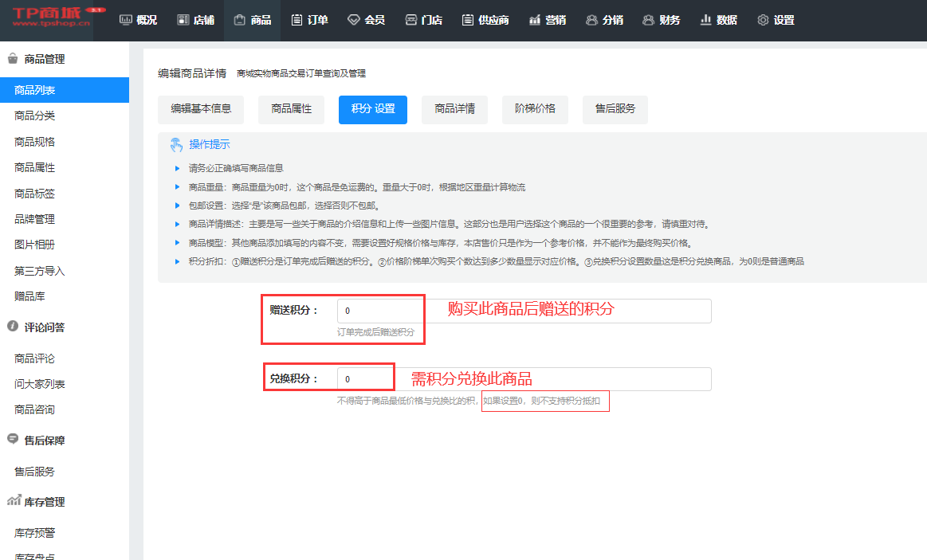Select the 会员 member diamond icon
Viewport: 927px width, 560px height.
pyautogui.click(x=354, y=20)
